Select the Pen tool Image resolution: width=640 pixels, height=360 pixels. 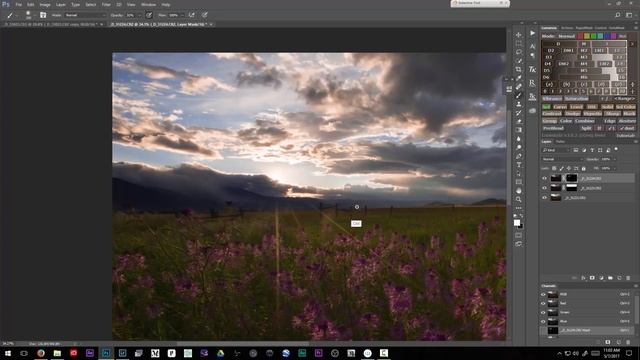pos(518,156)
